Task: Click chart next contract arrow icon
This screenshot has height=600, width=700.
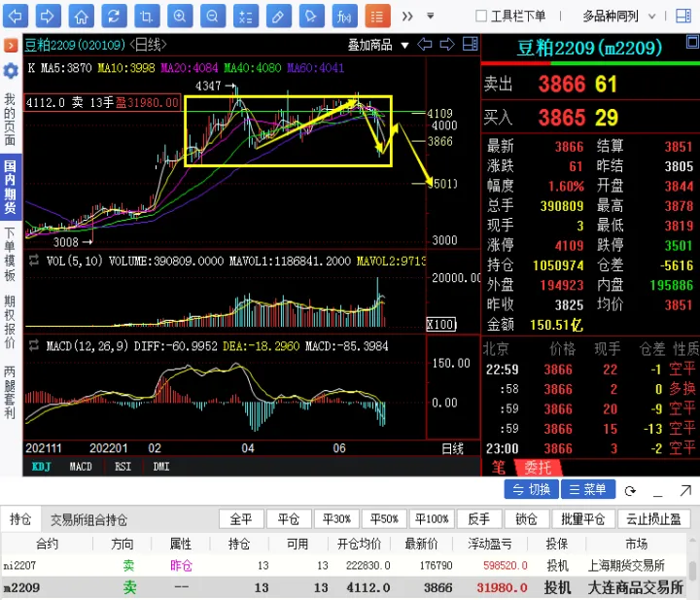Action: point(447,44)
